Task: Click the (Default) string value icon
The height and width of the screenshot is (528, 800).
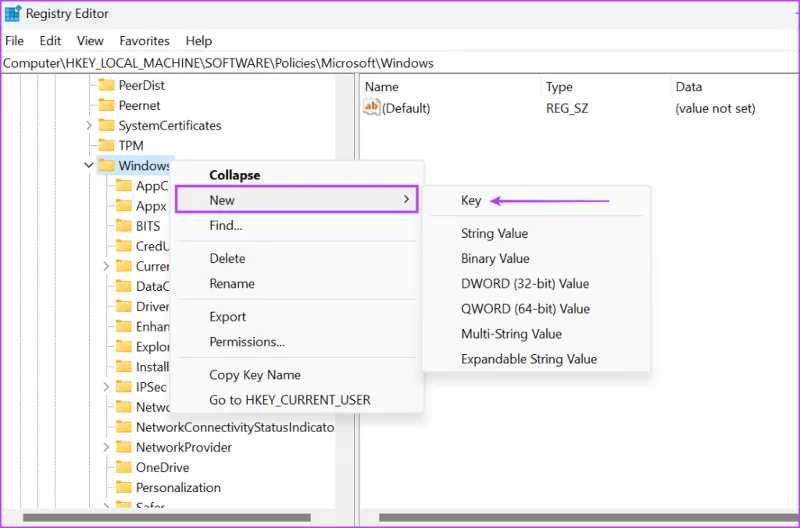Action: coord(371,108)
